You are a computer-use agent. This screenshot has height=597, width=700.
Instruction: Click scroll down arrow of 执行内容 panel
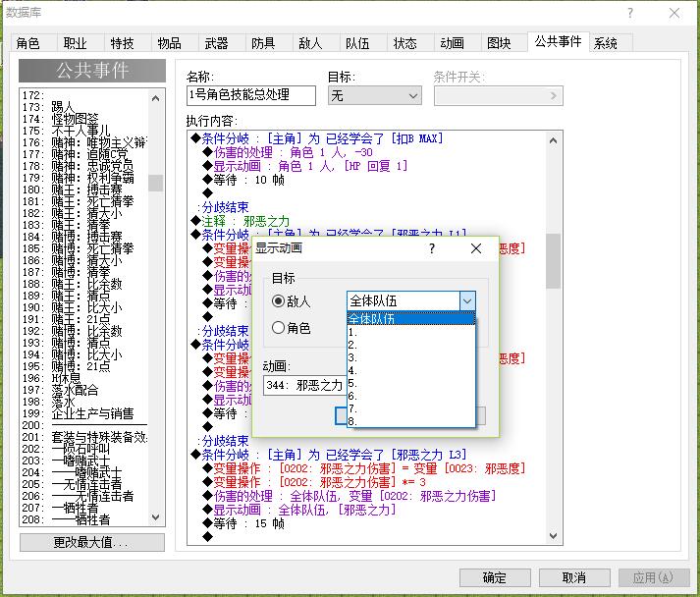tap(553, 535)
